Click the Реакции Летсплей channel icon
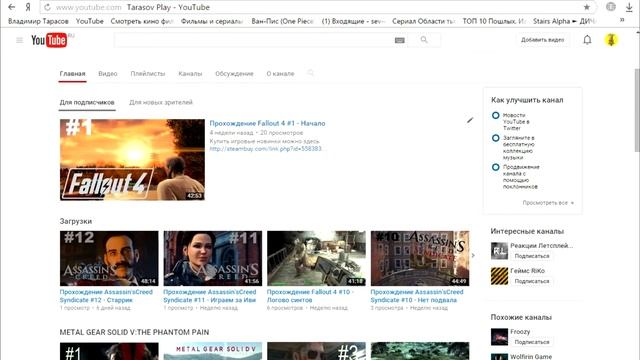640x360 pixels. (499, 251)
